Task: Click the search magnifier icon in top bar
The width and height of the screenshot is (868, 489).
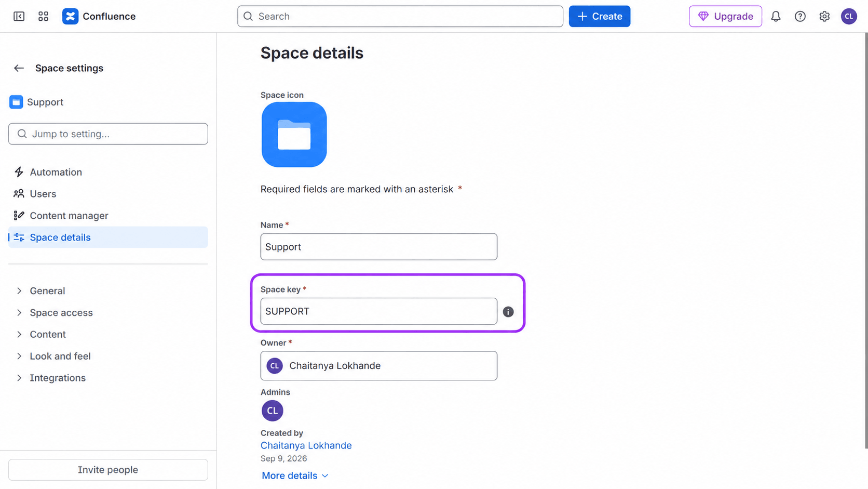Action: click(248, 16)
